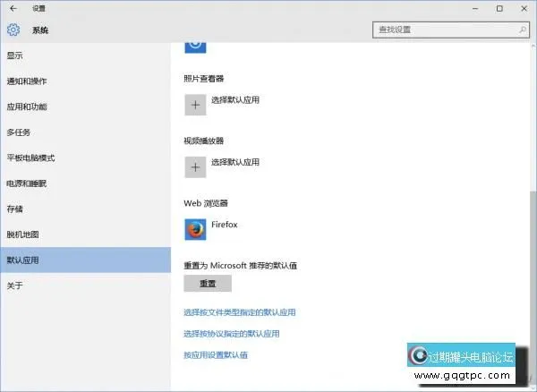The image size is (537, 392).
Task: Click the plus icon under 照片查看器
Action: pyautogui.click(x=195, y=105)
